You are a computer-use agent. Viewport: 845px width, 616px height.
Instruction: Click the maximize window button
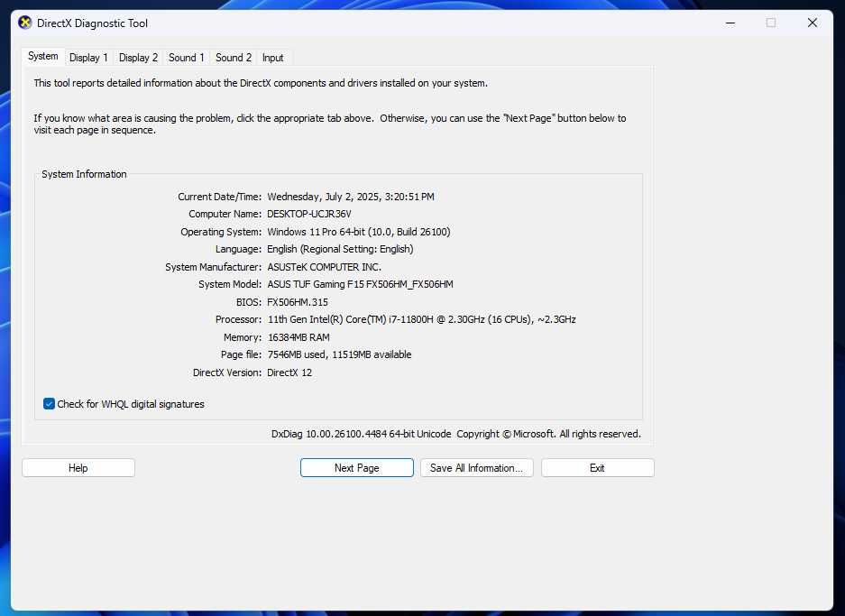[x=771, y=23]
